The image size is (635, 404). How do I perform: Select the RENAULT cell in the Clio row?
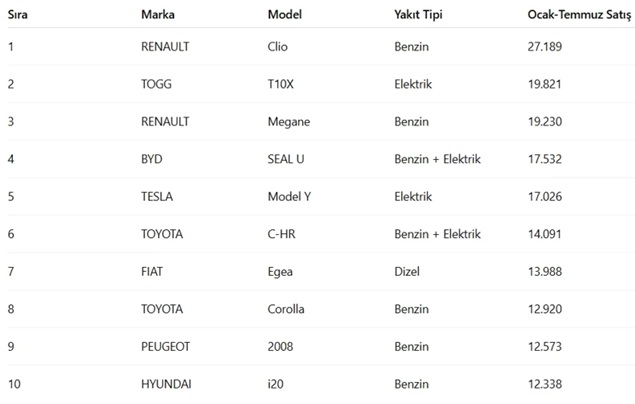[165, 47]
